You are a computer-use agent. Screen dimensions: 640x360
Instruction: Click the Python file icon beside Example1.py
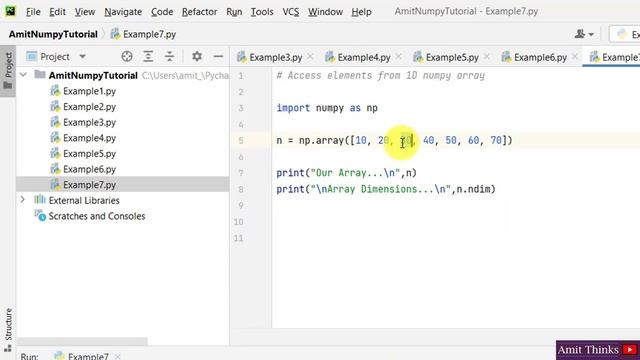tap(55, 91)
